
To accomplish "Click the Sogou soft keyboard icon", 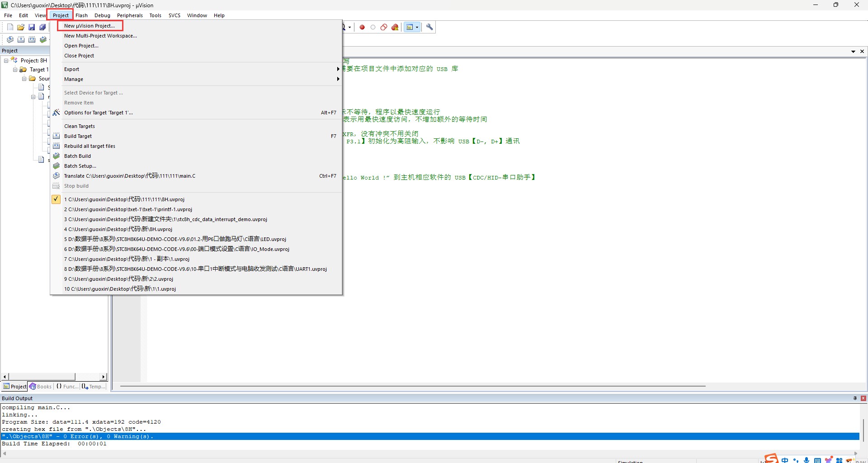I will click(x=817, y=460).
